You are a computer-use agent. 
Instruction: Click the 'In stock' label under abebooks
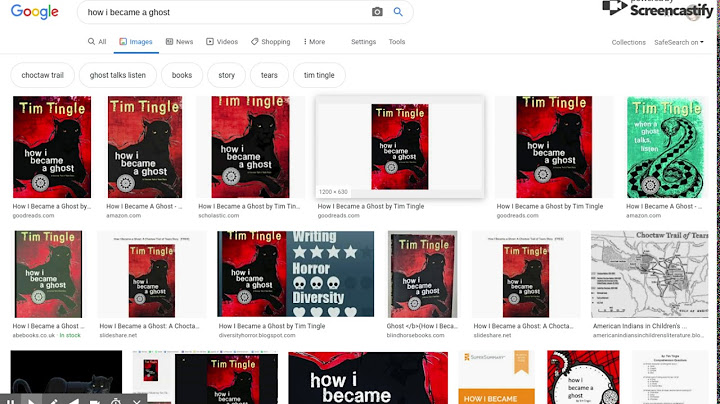click(70, 335)
